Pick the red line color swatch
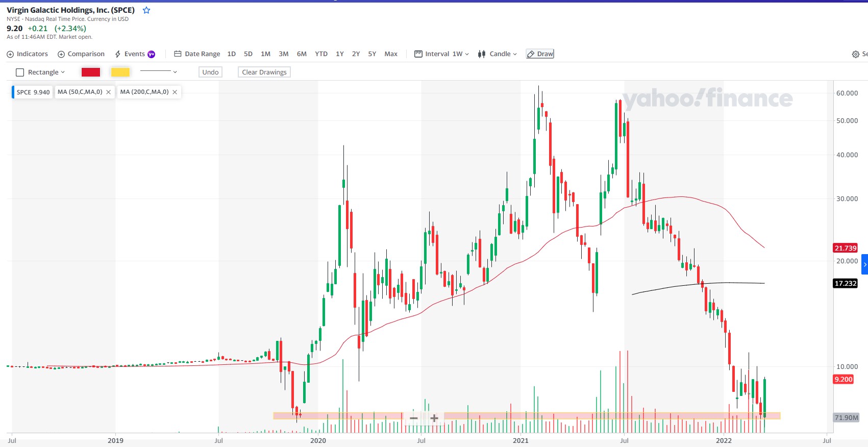The width and height of the screenshot is (868, 447). [x=91, y=72]
